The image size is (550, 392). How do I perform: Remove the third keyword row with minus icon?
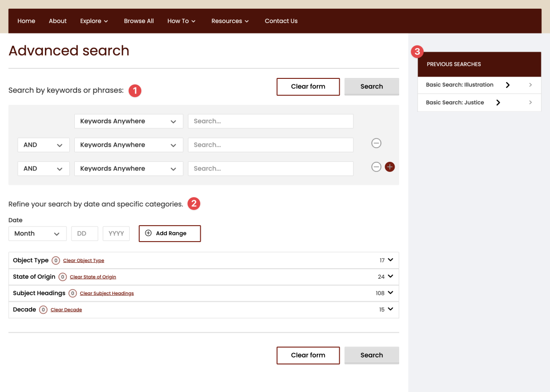point(376,167)
